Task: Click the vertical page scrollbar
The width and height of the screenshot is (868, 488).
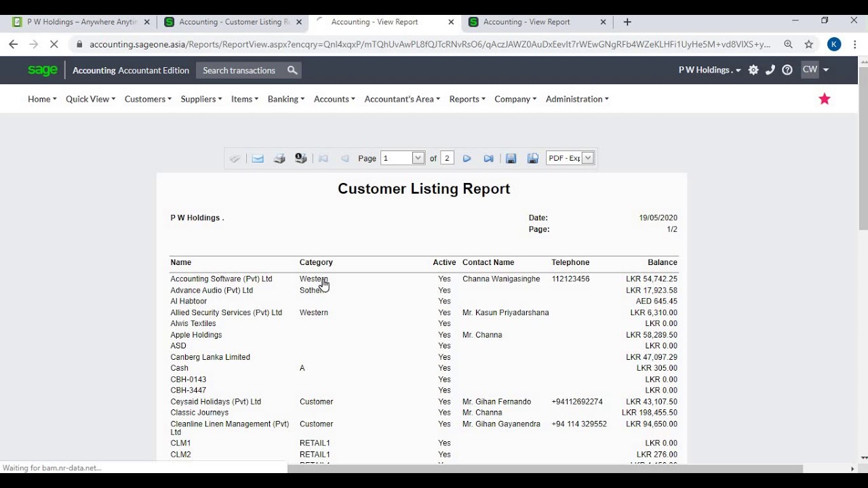Action: point(863,148)
